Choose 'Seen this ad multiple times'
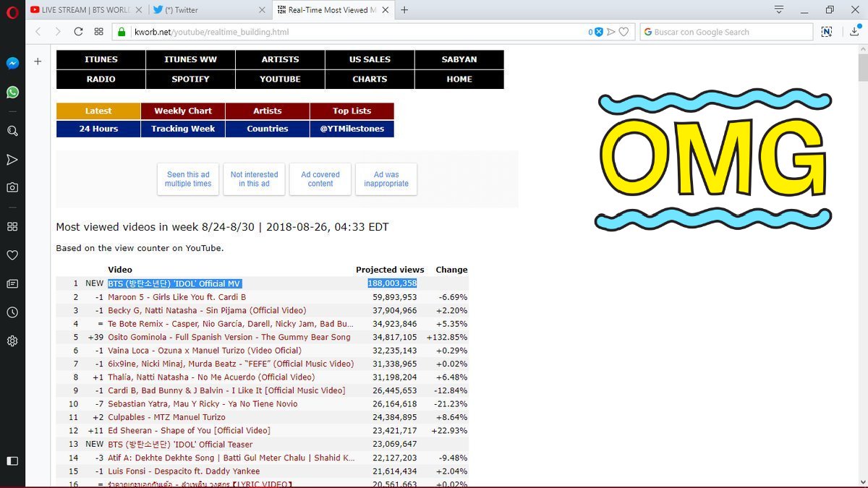This screenshot has height=488, width=868. coord(188,179)
